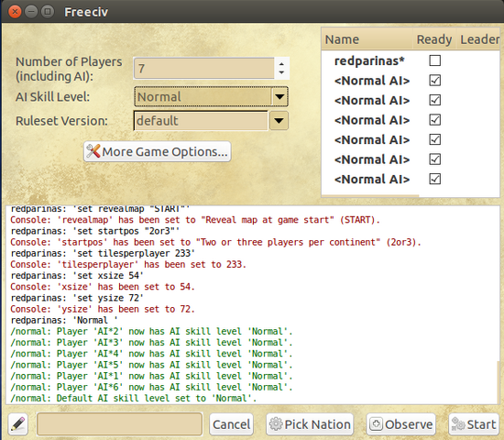Click the Cancel button
Screen dimensions: 504x440
(x=231, y=424)
